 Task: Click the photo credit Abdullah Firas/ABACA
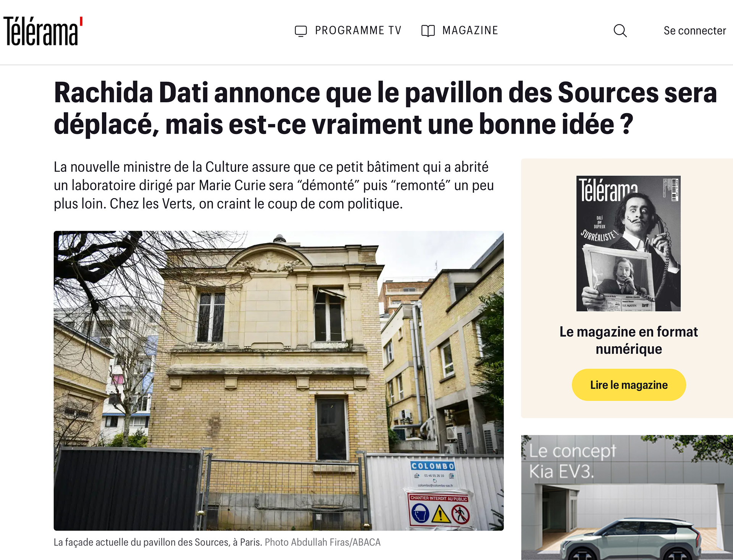(323, 542)
